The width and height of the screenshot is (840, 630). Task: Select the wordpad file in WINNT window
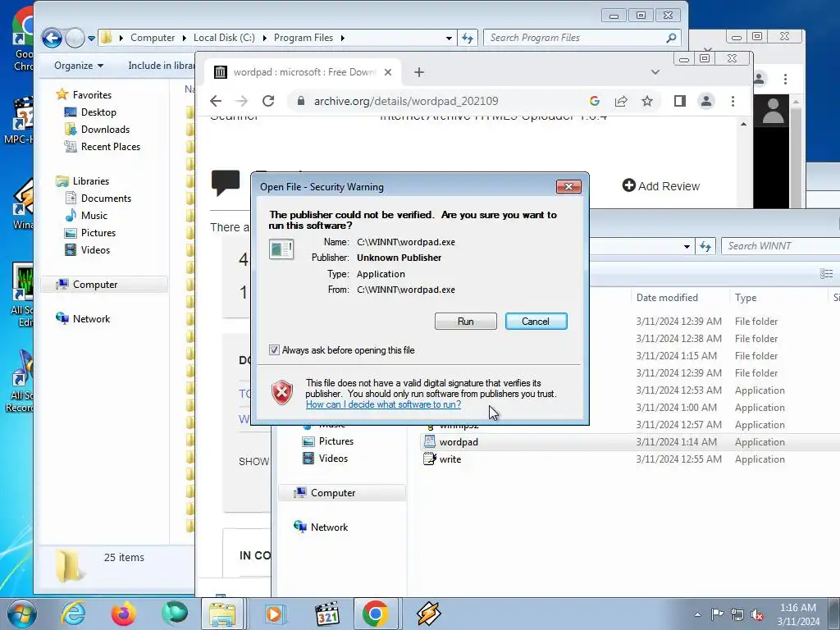pos(459,442)
